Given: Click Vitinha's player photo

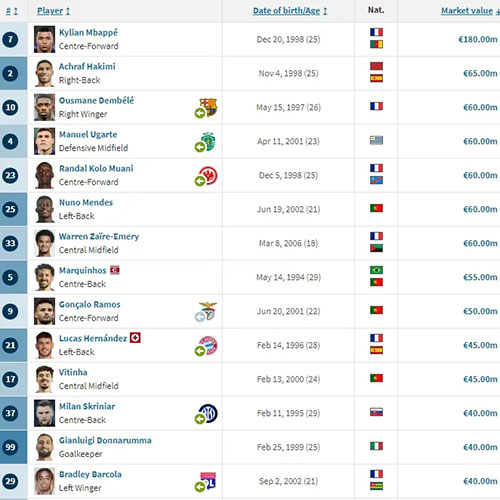Looking at the screenshot, I should point(44,379).
